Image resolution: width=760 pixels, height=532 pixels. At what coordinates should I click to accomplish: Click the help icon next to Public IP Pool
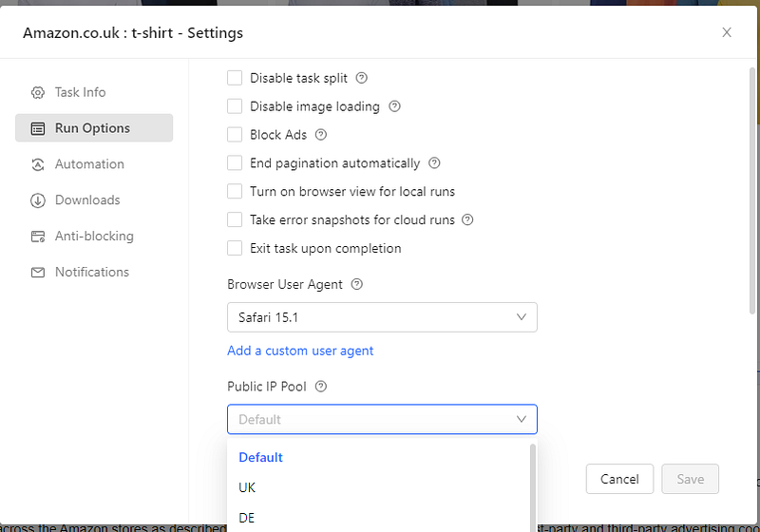click(321, 387)
